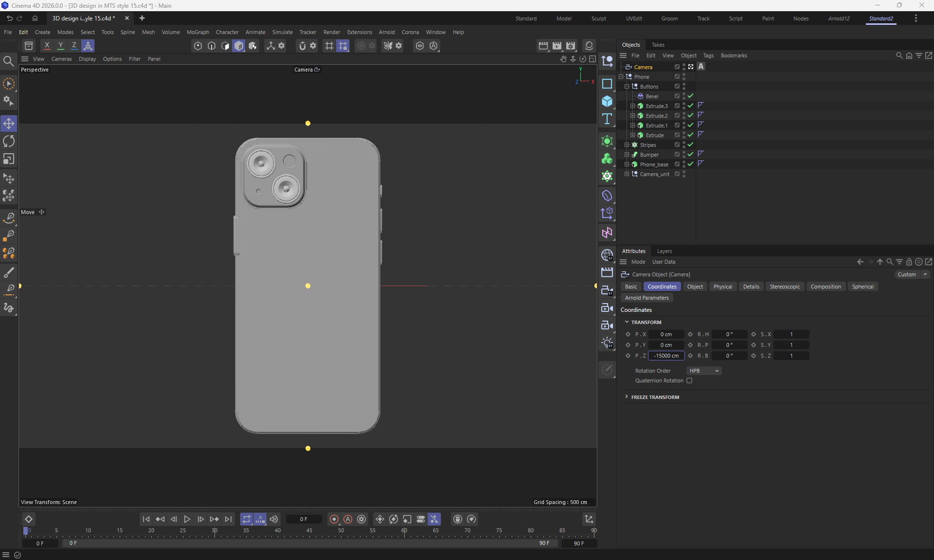This screenshot has width=934, height=560.
Task: Click the P.Z position input field
Action: [x=666, y=356]
